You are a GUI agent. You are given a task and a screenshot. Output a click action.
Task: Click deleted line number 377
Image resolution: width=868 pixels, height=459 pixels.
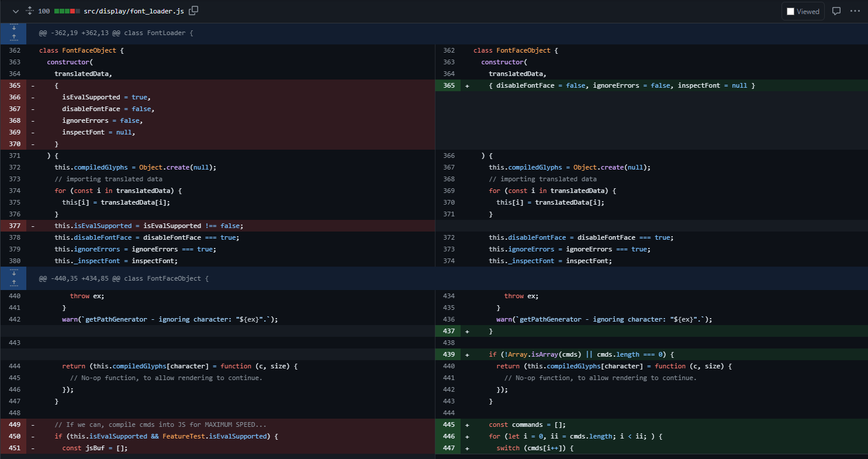[15, 226]
